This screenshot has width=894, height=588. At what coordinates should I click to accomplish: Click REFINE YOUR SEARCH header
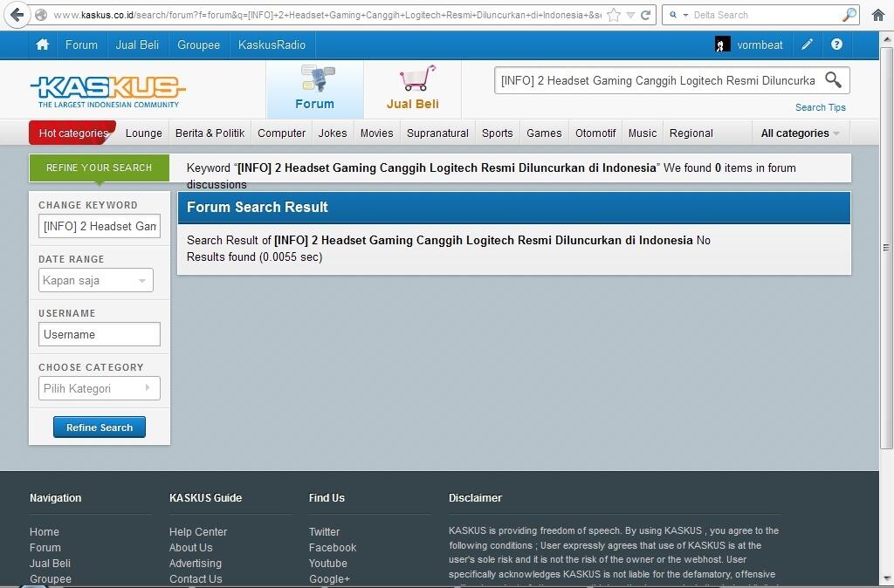[100, 168]
